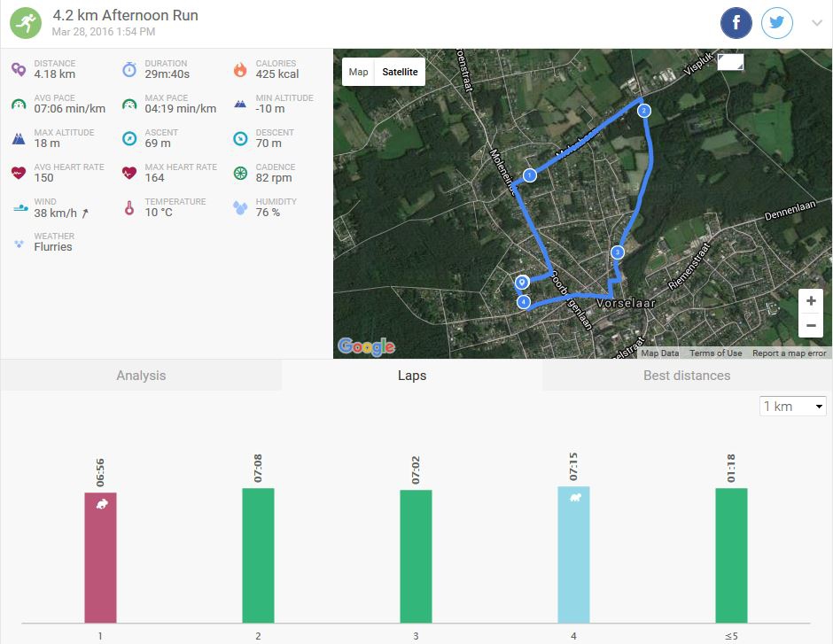Click the temperature thermometer icon
The width and height of the screenshot is (833, 644).
click(x=129, y=208)
